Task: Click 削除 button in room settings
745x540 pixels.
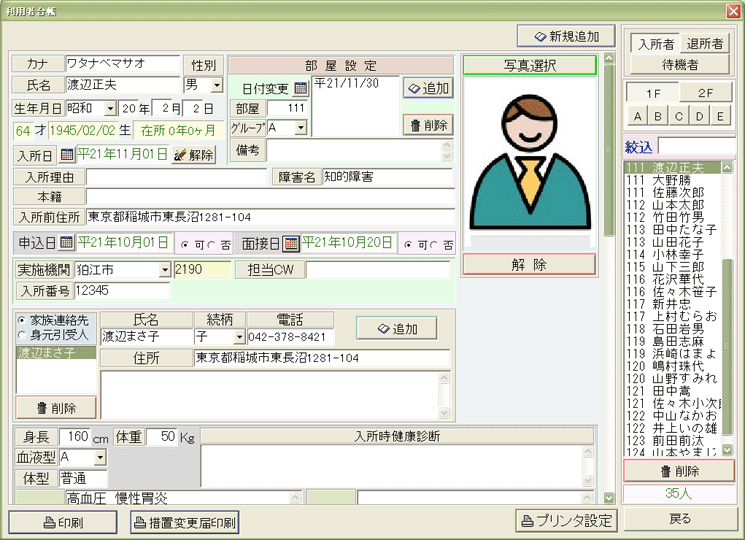Action: pyautogui.click(x=429, y=125)
